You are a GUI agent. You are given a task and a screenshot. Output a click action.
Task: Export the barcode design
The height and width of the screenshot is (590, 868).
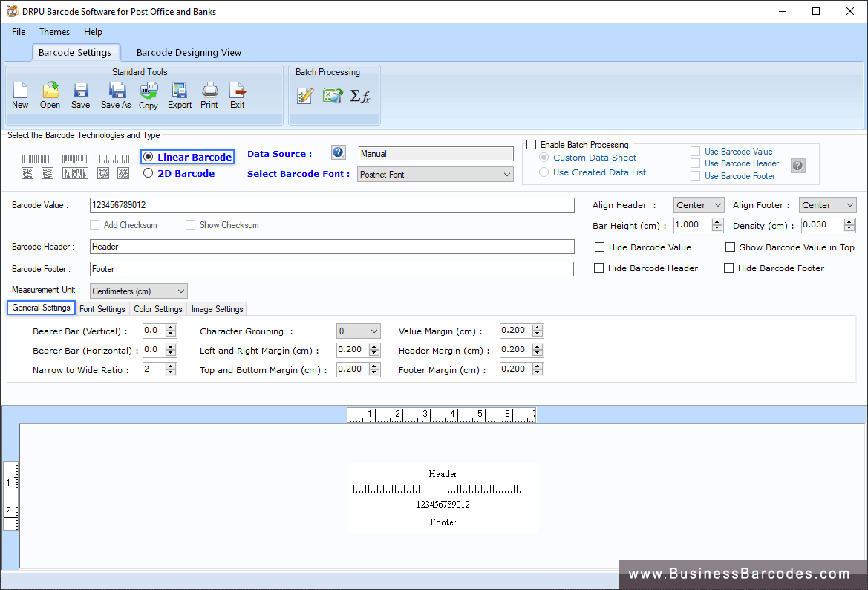click(x=179, y=94)
